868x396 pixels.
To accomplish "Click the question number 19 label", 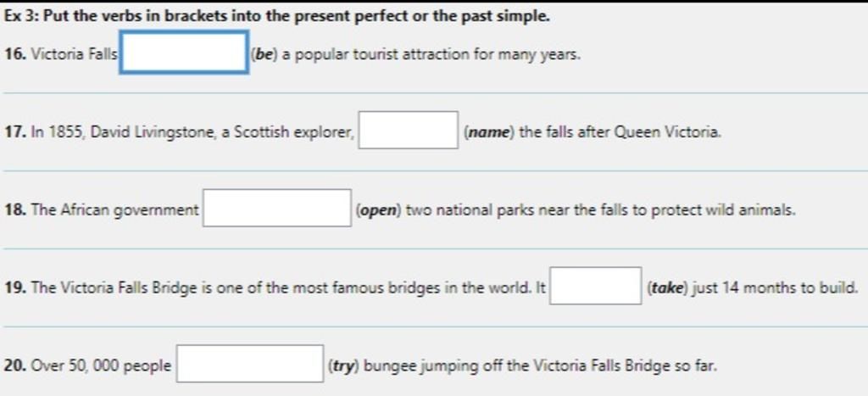I will 14,288.
